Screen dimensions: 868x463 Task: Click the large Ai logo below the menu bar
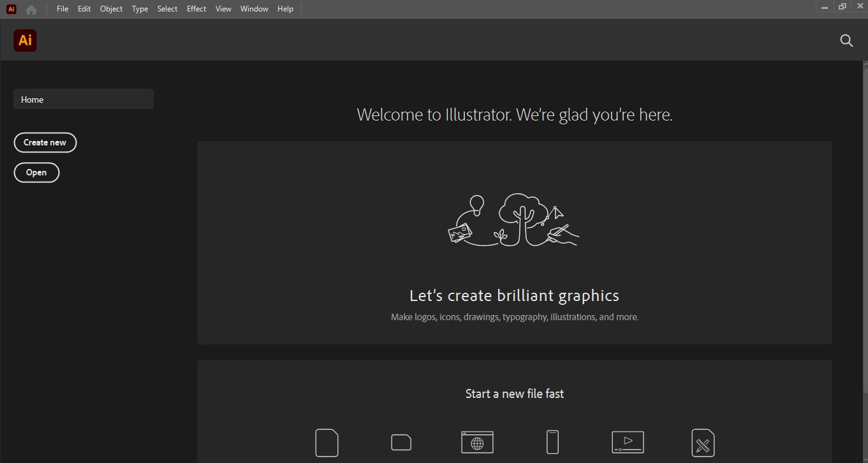pyautogui.click(x=25, y=40)
